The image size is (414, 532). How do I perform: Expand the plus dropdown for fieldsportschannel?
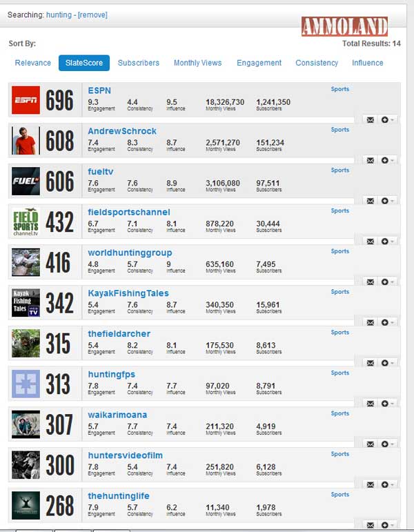pyautogui.click(x=387, y=241)
